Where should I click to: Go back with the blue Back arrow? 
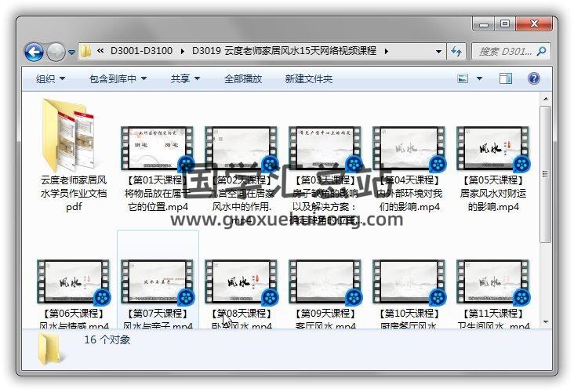(34, 52)
